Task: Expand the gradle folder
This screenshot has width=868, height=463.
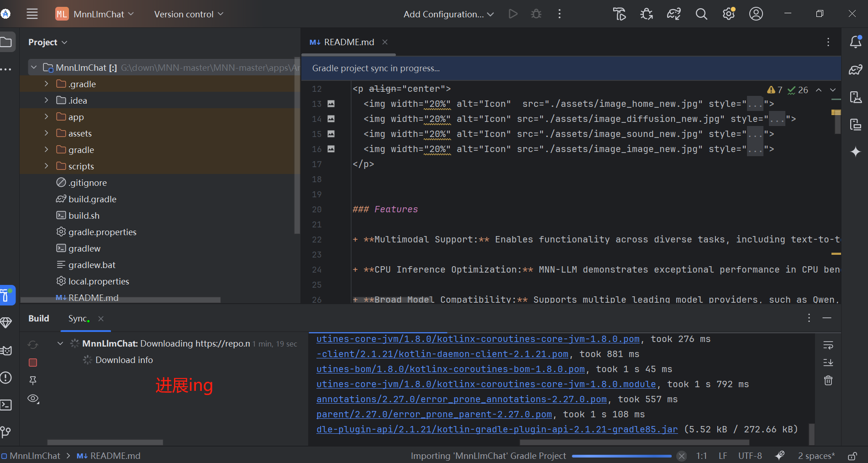Action: click(x=46, y=150)
